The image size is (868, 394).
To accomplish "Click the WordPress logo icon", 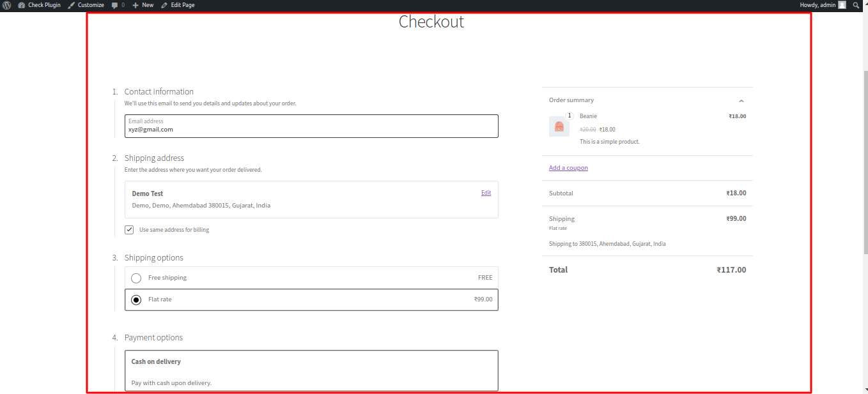I will (6, 5).
